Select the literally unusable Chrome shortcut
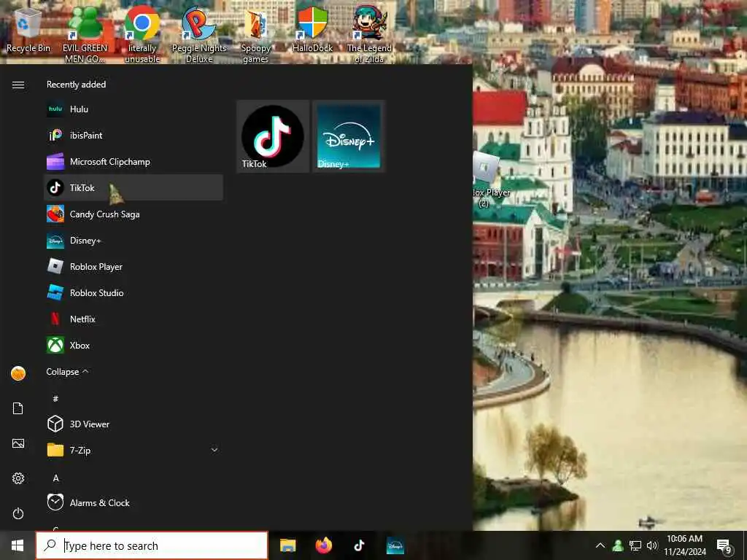This screenshot has height=560, width=747. click(x=142, y=34)
